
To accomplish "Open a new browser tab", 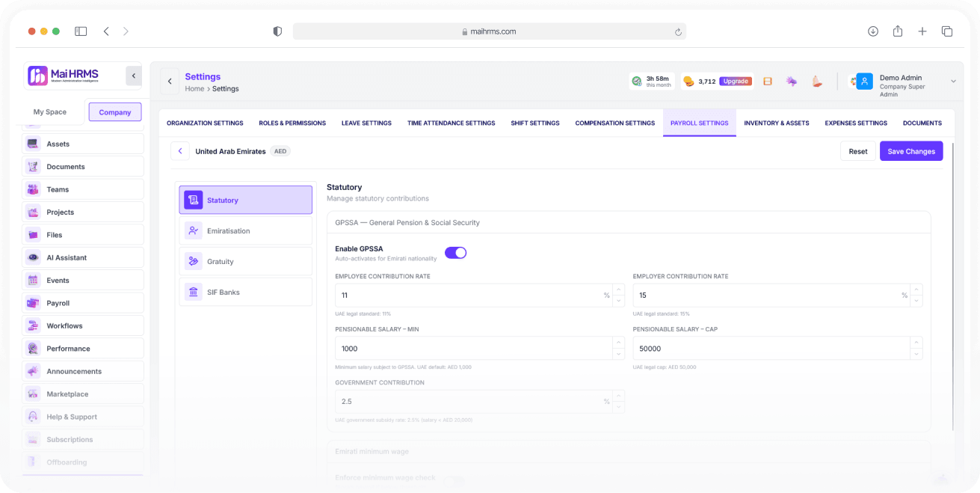I will (922, 31).
